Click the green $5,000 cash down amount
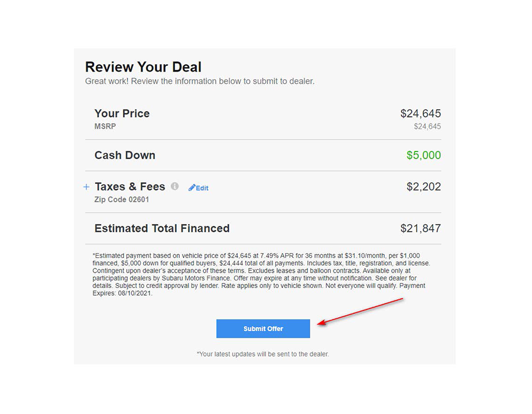 point(423,156)
